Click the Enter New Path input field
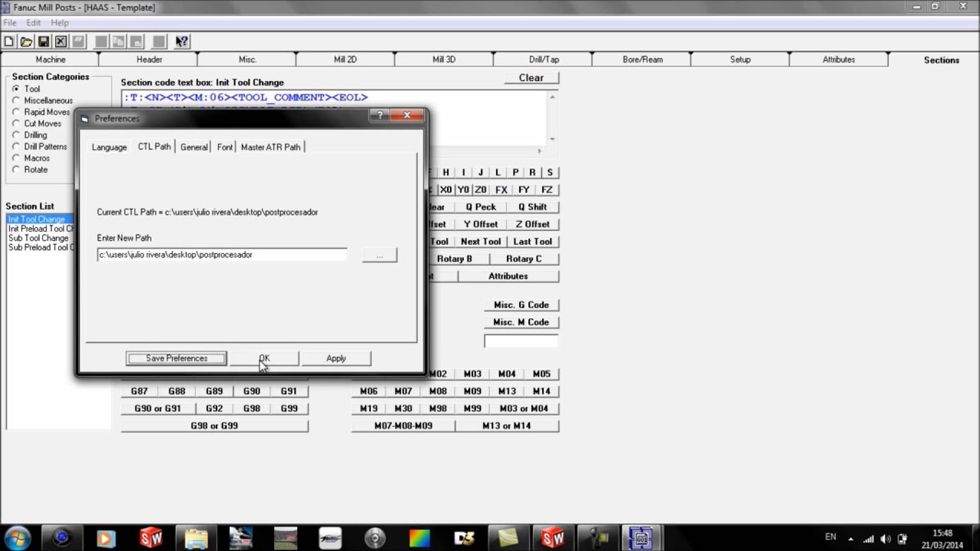Viewport: 980px width, 551px height. pyautogui.click(x=222, y=255)
